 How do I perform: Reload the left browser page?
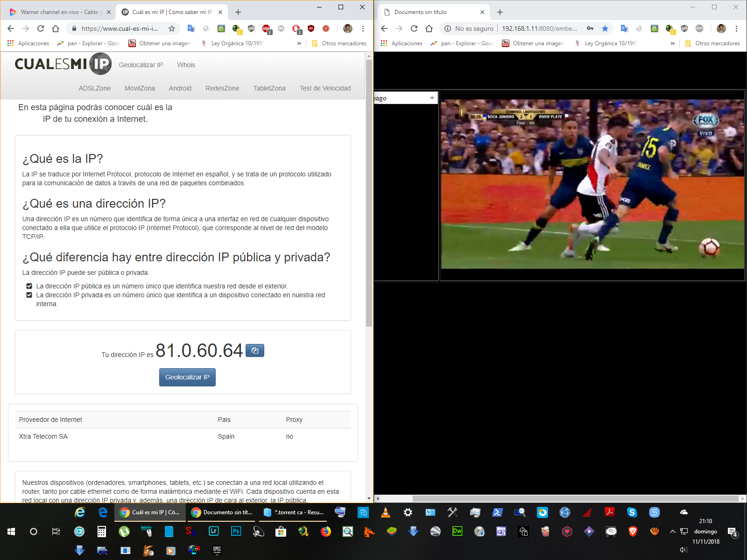[41, 28]
